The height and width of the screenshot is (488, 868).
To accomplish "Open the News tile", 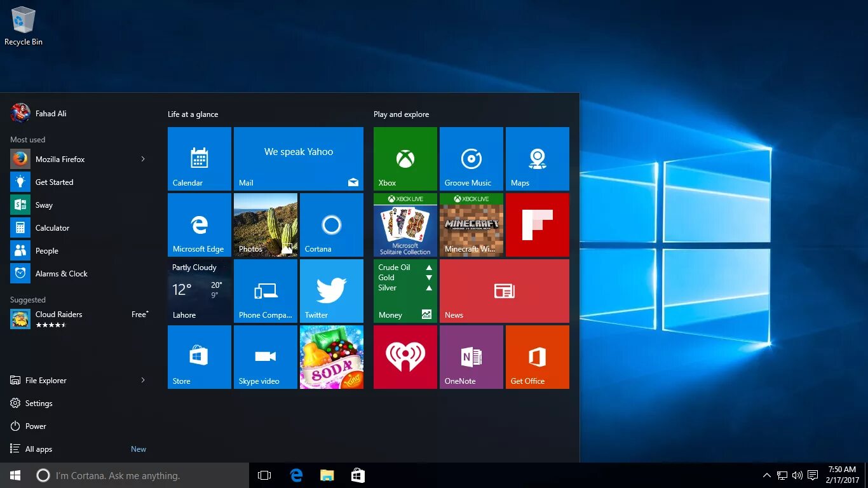I will (x=505, y=291).
